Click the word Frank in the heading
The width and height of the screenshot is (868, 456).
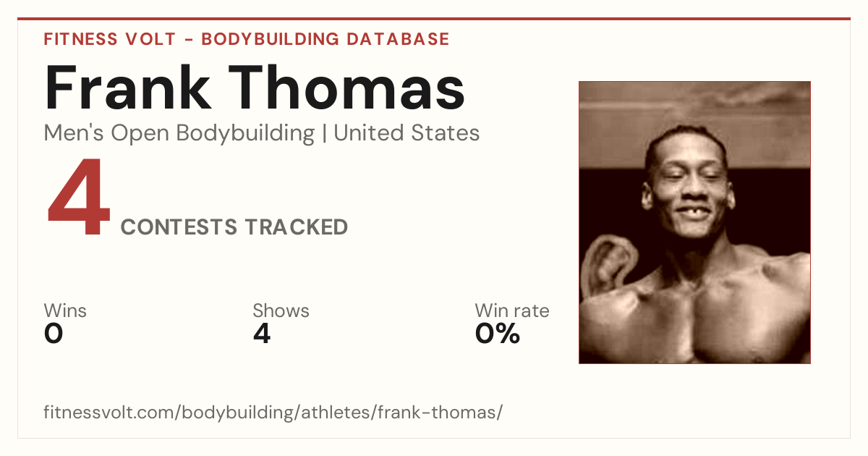(x=127, y=86)
